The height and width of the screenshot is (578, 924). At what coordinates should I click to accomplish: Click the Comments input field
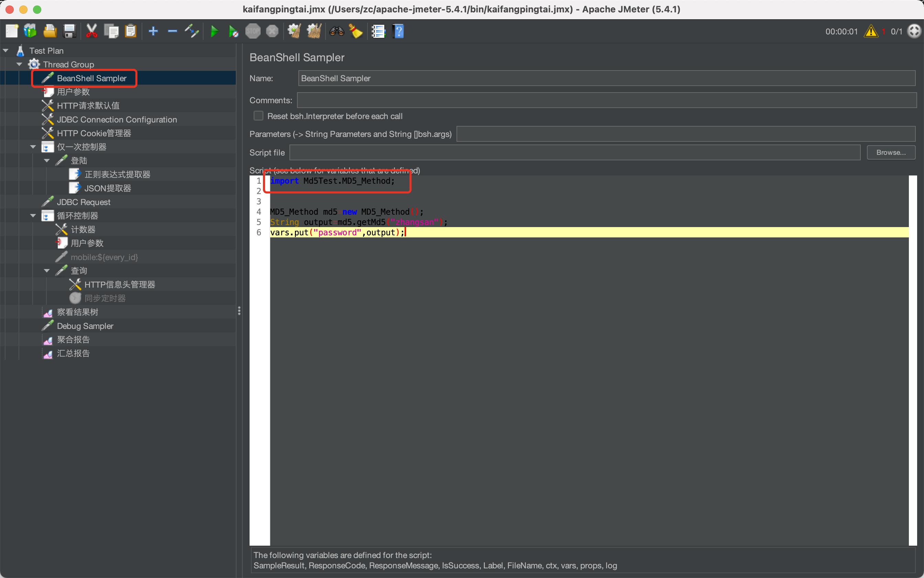pos(607,100)
